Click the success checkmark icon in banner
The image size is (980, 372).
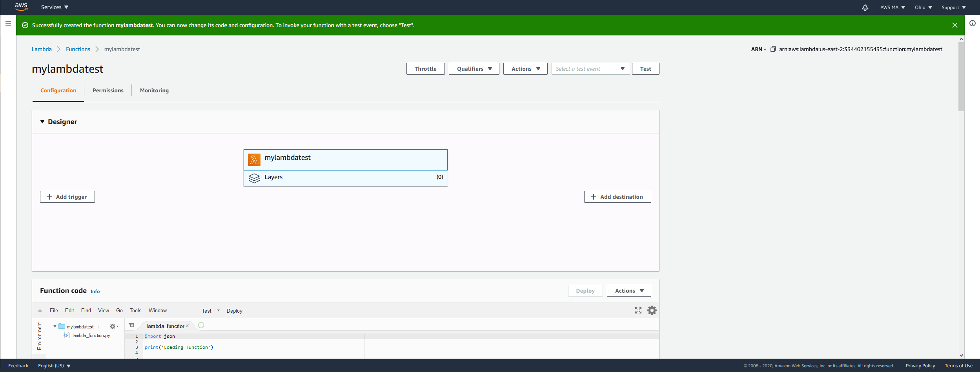25,25
